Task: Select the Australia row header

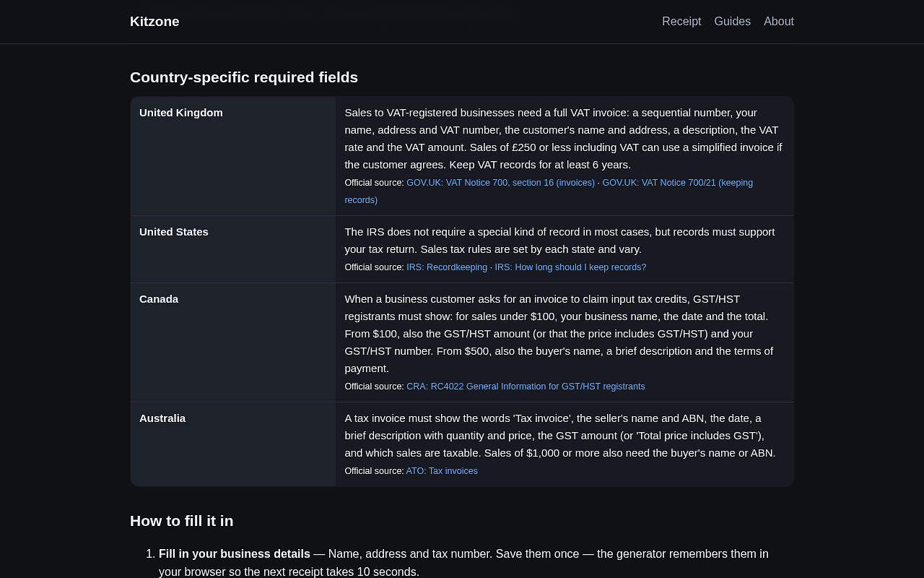Action: point(233,444)
